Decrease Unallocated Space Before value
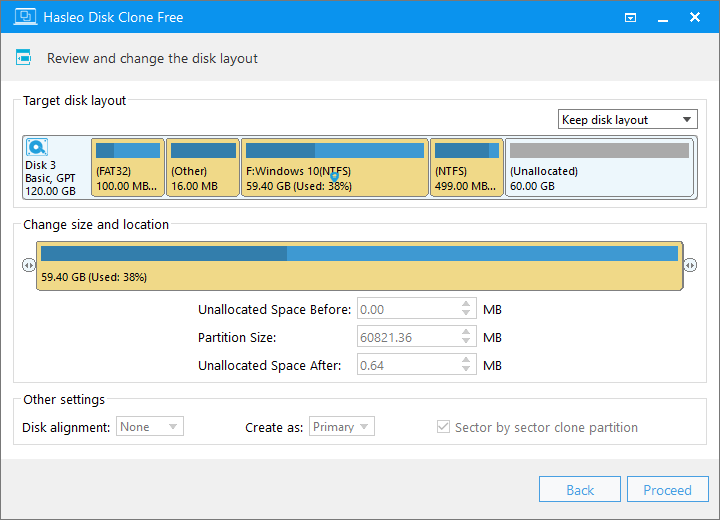 [x=466, y=314]
